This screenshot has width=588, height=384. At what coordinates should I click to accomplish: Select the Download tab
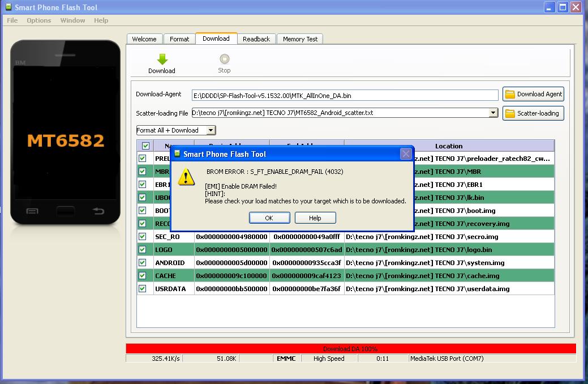(x=216, y=39)
